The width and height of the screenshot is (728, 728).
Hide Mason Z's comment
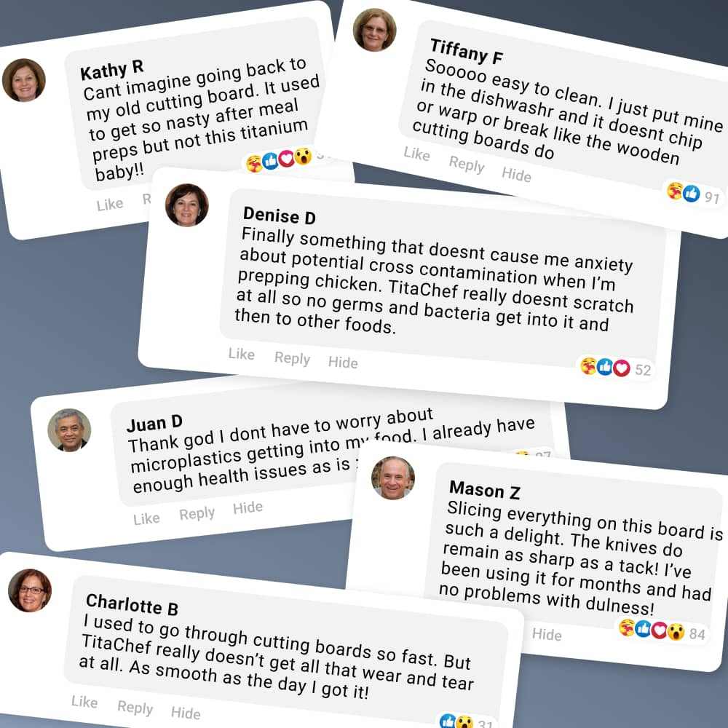coord(547,634)
